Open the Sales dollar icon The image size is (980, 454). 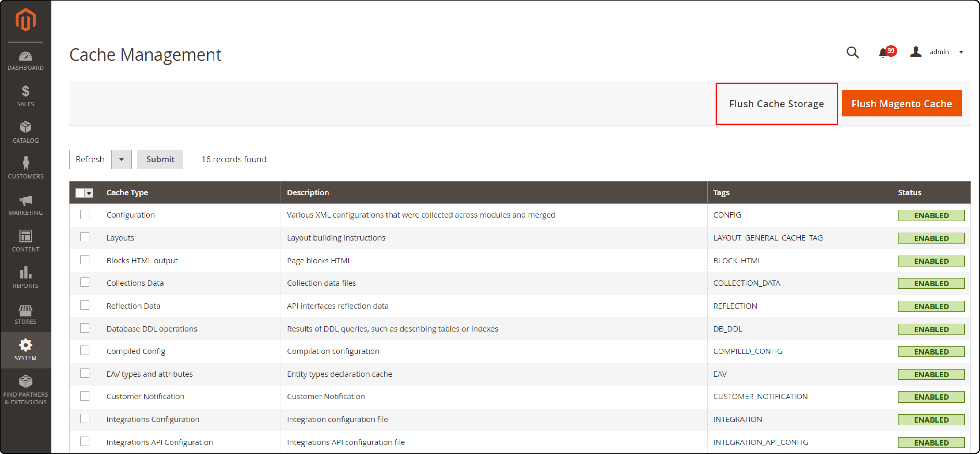pyautogui.click(x=25, y=91)
